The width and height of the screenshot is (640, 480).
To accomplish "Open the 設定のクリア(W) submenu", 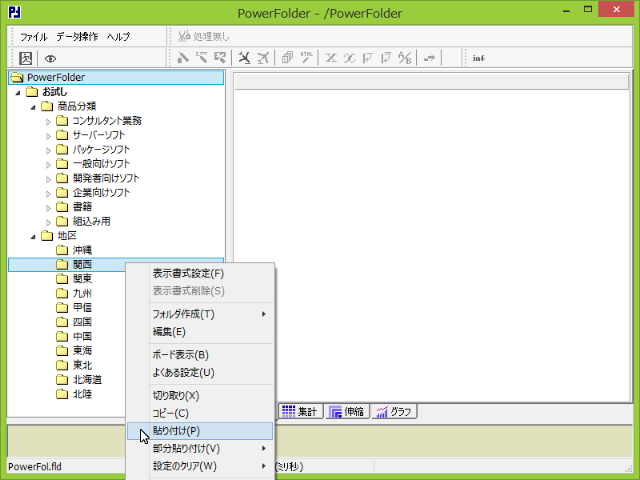I will [x=200, y=466].
